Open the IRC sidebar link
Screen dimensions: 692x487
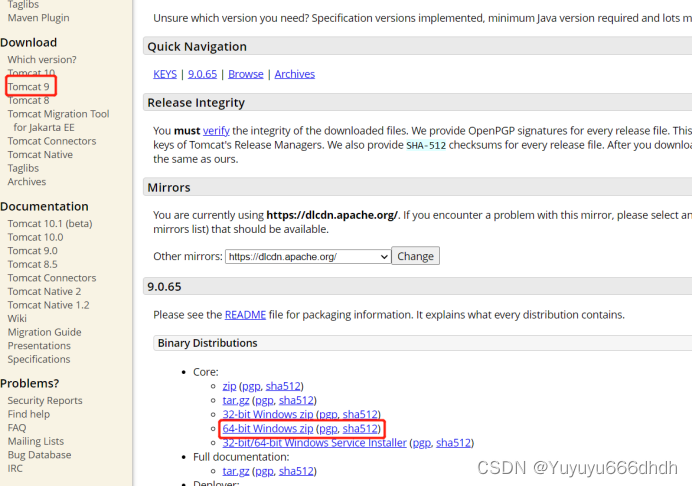tap(15, 468)
